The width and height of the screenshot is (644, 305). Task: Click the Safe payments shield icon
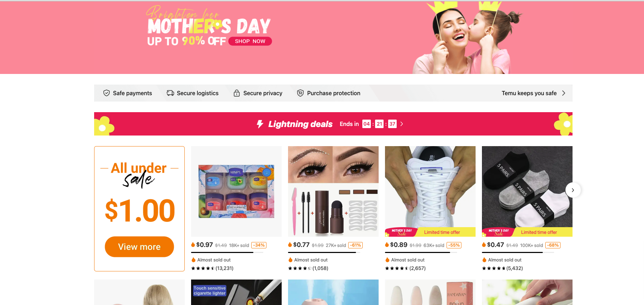(x=107, y=93)
